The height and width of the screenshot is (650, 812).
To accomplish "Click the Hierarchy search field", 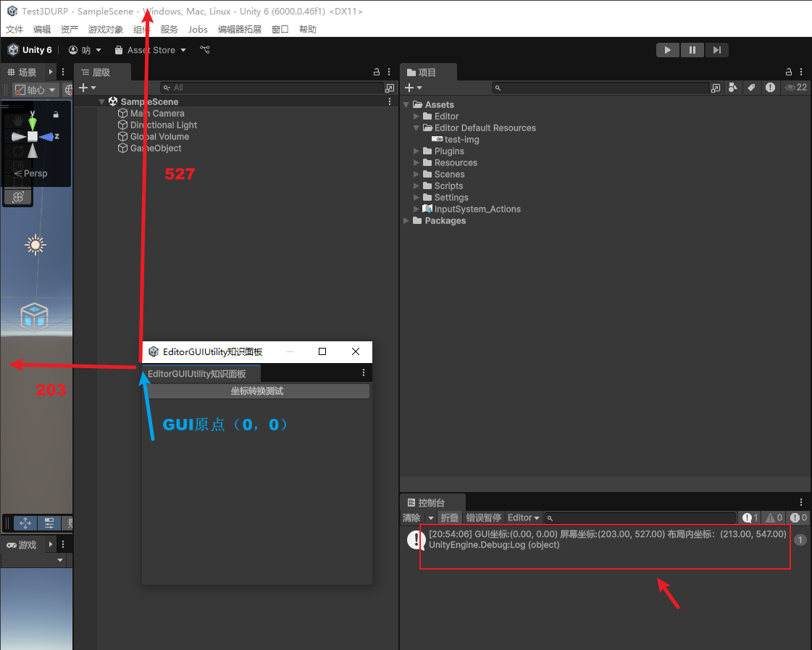I will pyautogui.click(x=271, y=88).
